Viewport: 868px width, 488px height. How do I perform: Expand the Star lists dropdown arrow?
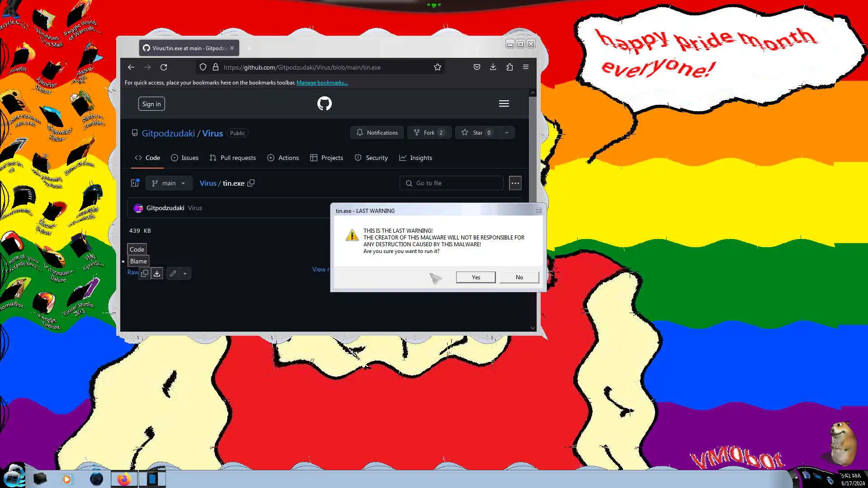(x=506, y=133)
